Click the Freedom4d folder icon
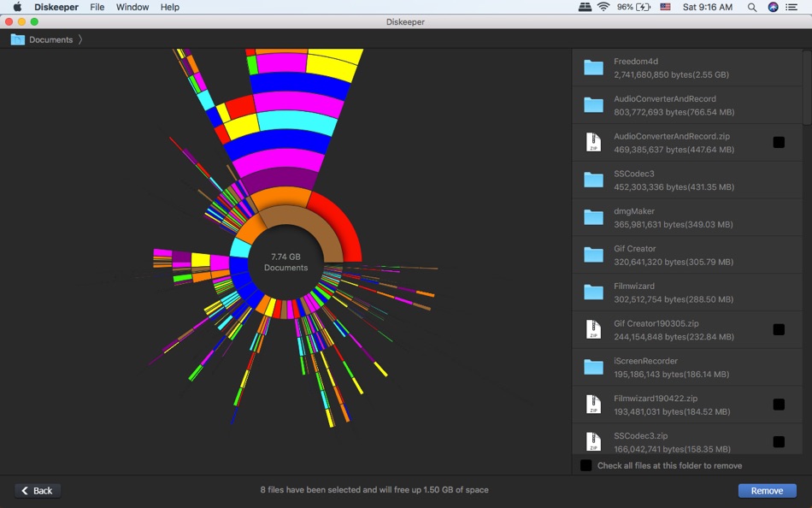 593,68
